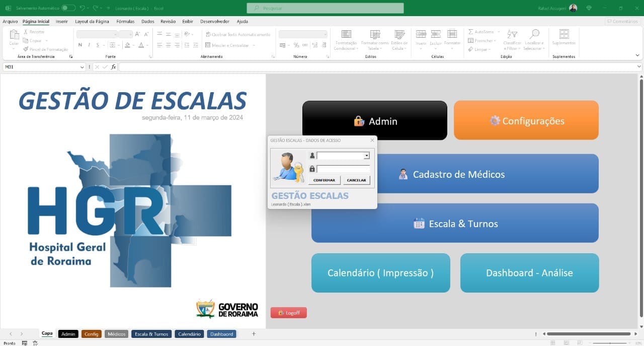Click the Excluir cells icon
The image size is (644, 346).
coord(436,34)
